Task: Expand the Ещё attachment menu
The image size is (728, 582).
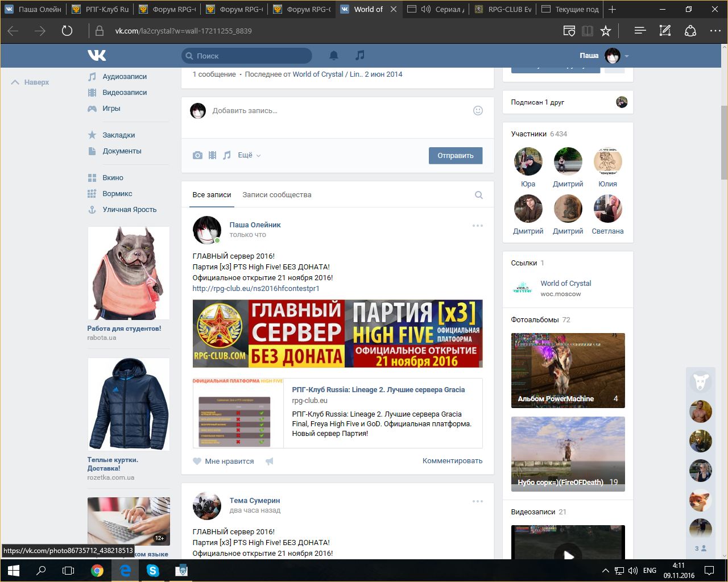Action: (x=249, y=155)
